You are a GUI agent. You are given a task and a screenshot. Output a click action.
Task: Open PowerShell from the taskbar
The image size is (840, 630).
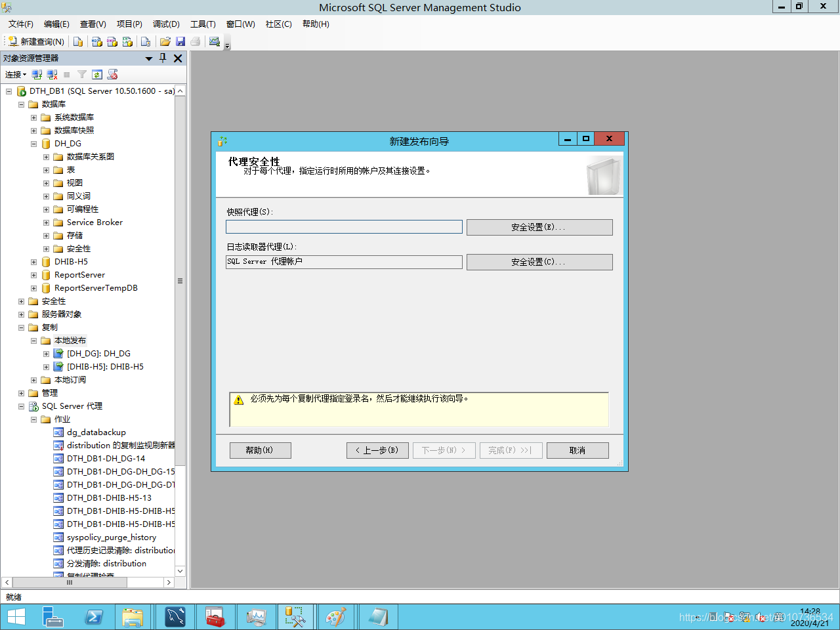tap(94, 617)
